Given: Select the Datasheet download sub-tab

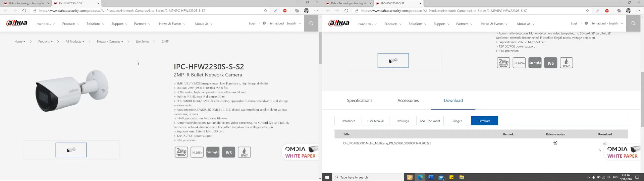Looking at the screenshot, I should pos(348,121).
